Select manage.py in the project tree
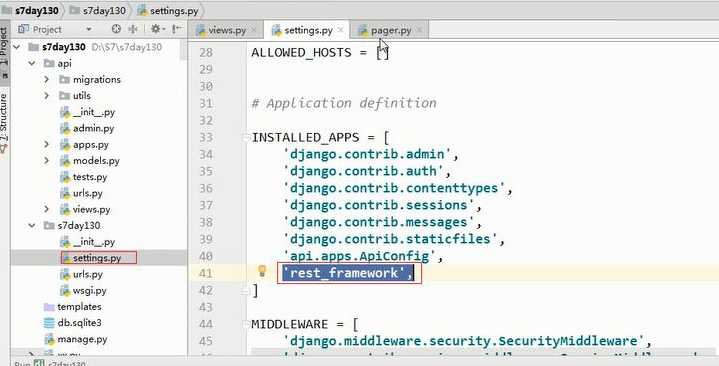 [x=82, y=339]
